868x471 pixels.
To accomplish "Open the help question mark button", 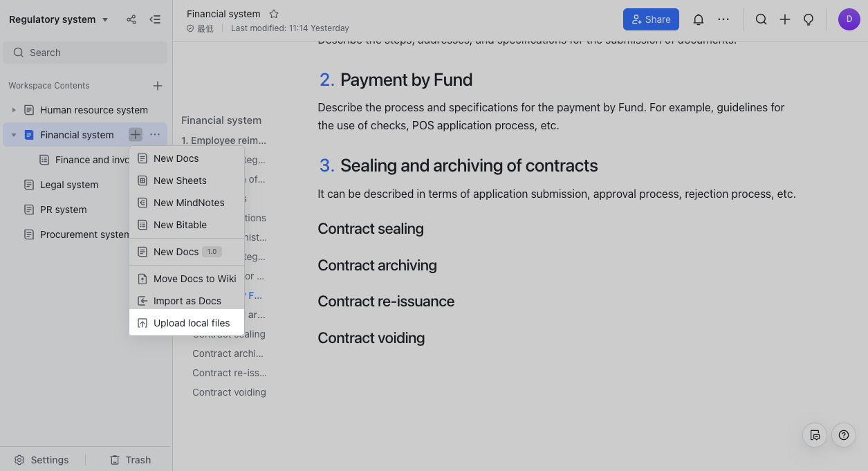I will click(x=844, y=435).
